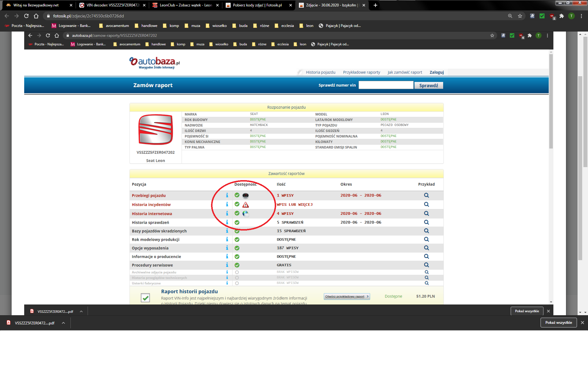Click the fotosik.pl address bar URL

(89, 16)
